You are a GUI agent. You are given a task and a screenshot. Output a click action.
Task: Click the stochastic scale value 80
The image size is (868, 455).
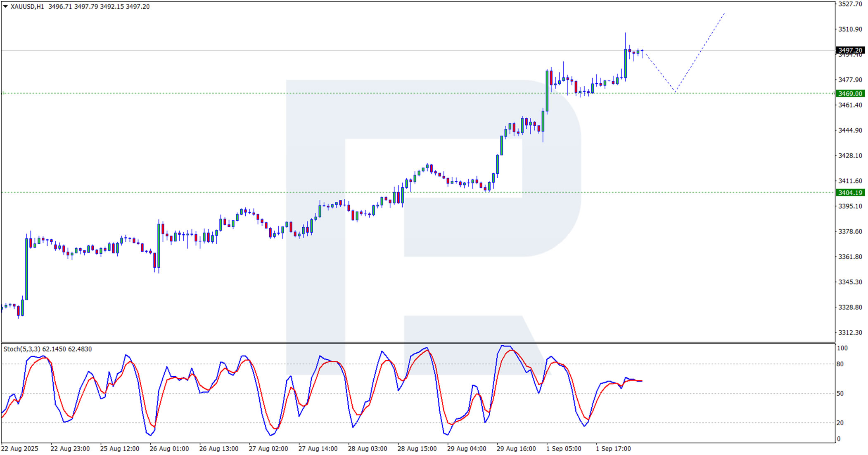pyautogui.click(x=840, y=364)
